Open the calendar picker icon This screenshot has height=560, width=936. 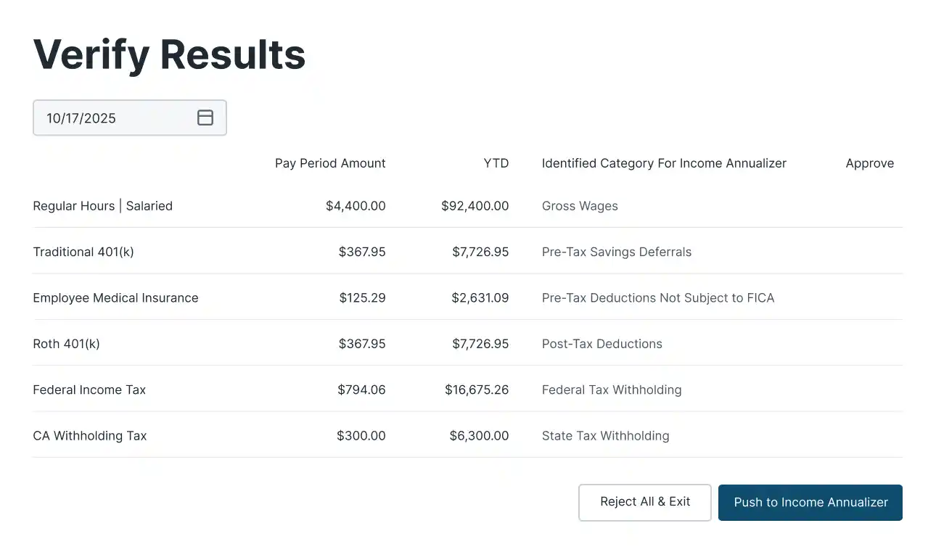(x=205, y=118)
